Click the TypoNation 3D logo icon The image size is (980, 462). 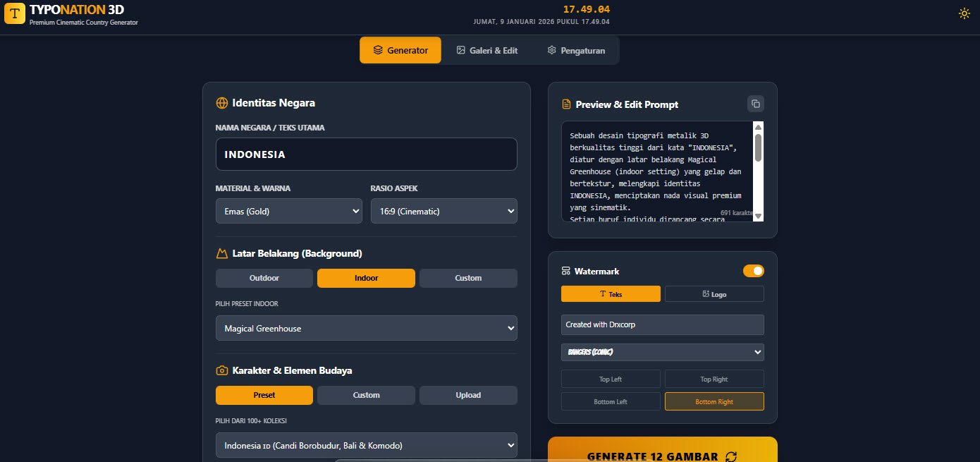15,13
